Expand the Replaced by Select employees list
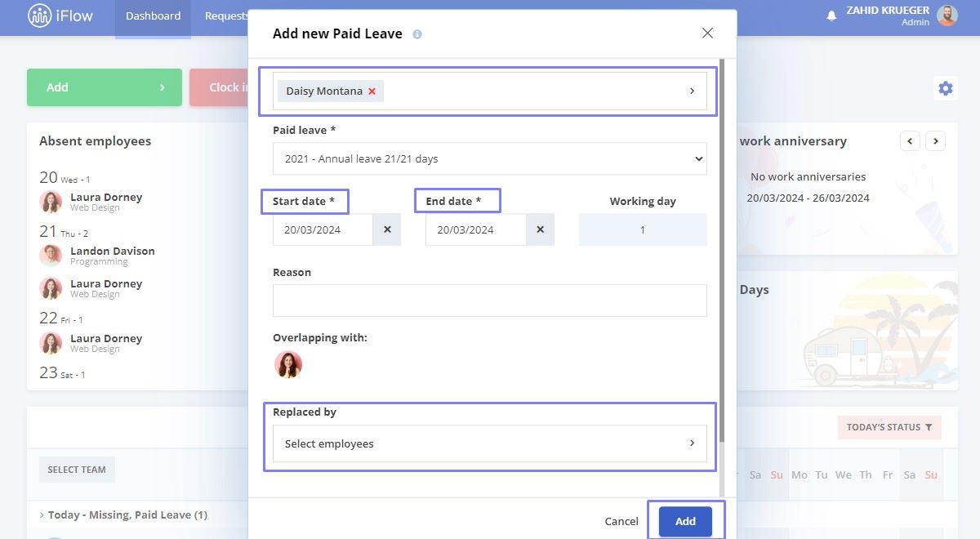Screen dimensions: 980x539 [490, 443]
